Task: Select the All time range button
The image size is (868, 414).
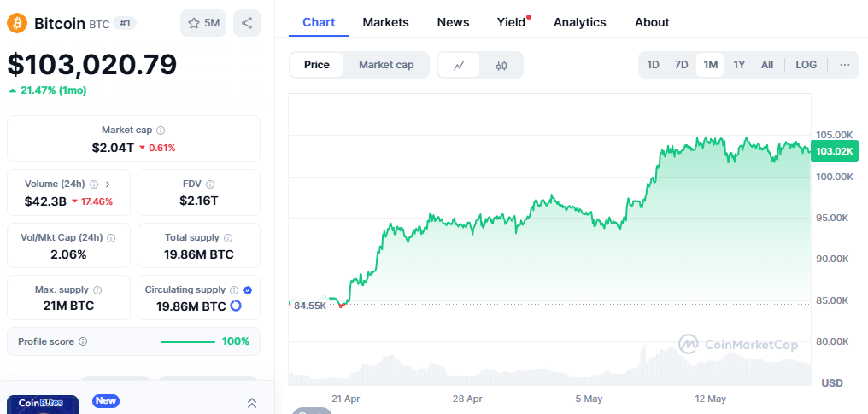Action: [767, 65]
